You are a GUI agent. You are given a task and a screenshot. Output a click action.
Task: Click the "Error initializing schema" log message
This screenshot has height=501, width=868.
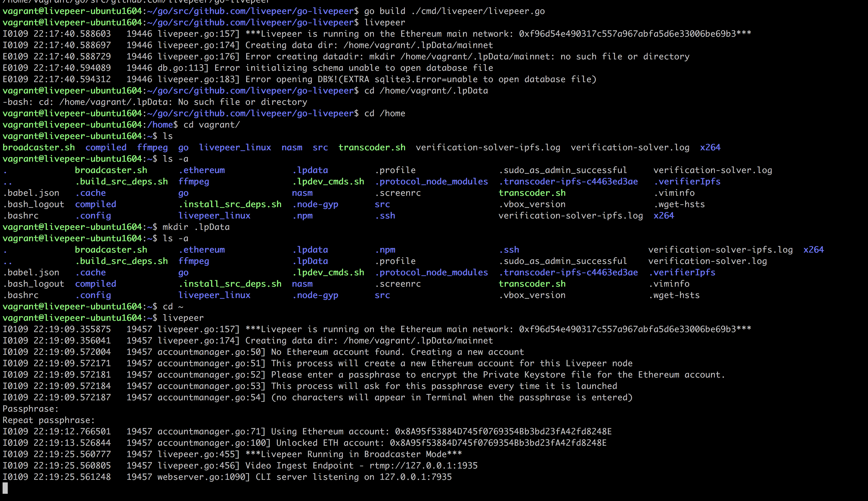coord(354,68)
